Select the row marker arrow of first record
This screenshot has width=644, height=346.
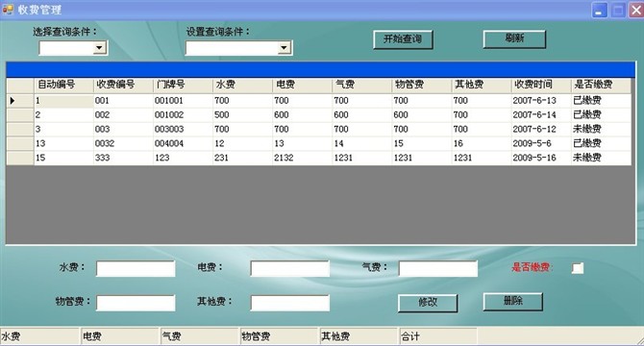pyautogui.click(x=12, y=101)
